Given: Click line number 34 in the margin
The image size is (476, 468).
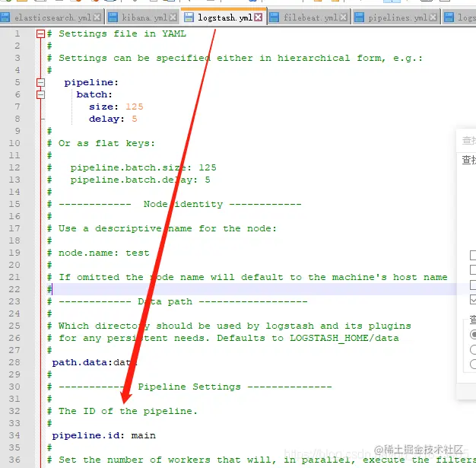Looking at the screenshot, I should [x=14, y=435].
